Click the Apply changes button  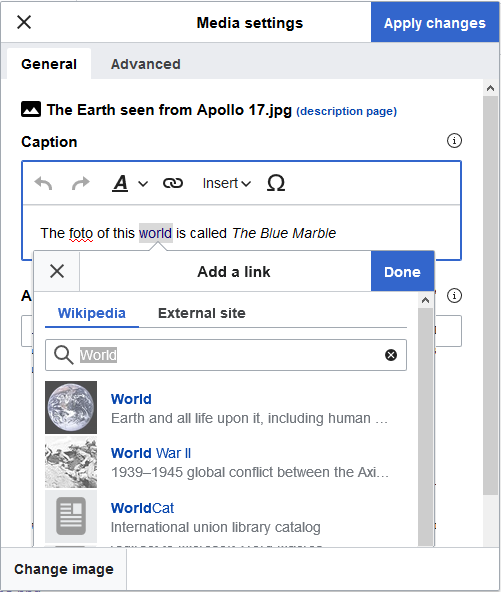point(435,23)
